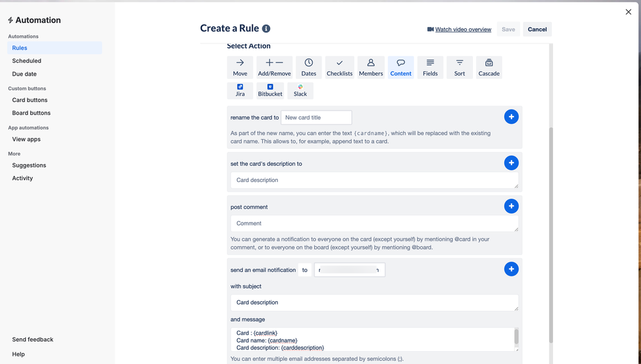This screenshot has width=641, height=364.
Task: Click the message textarea inner scrollbar
Action: point(517,337)
